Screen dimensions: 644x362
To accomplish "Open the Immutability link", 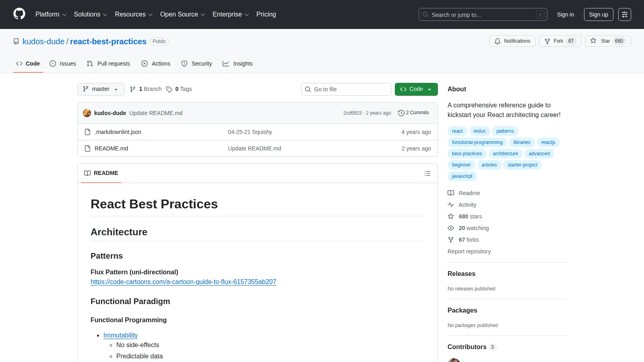I will (120, 335).
